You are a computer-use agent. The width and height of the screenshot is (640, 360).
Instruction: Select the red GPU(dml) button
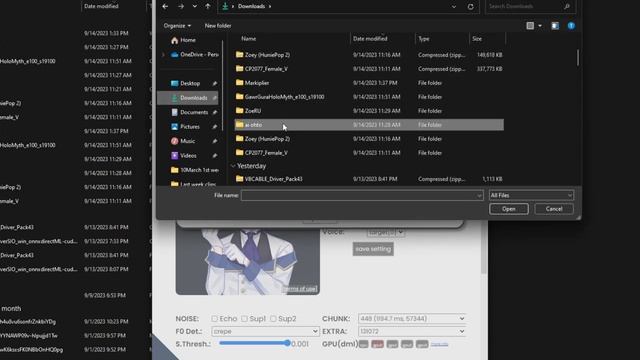coord(378,344)
